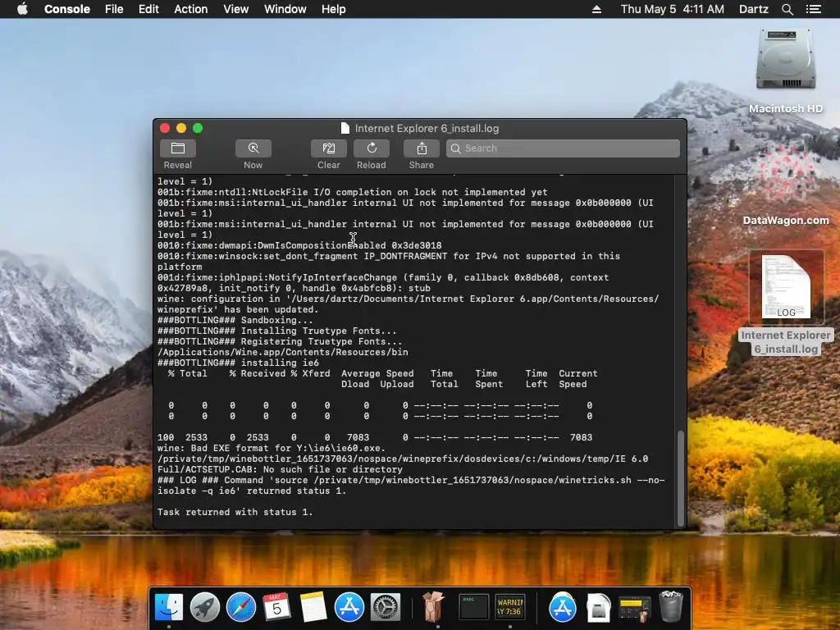Click the eject icon in the menu bar
Screen dimensions: 840x630
pos(596,9)
